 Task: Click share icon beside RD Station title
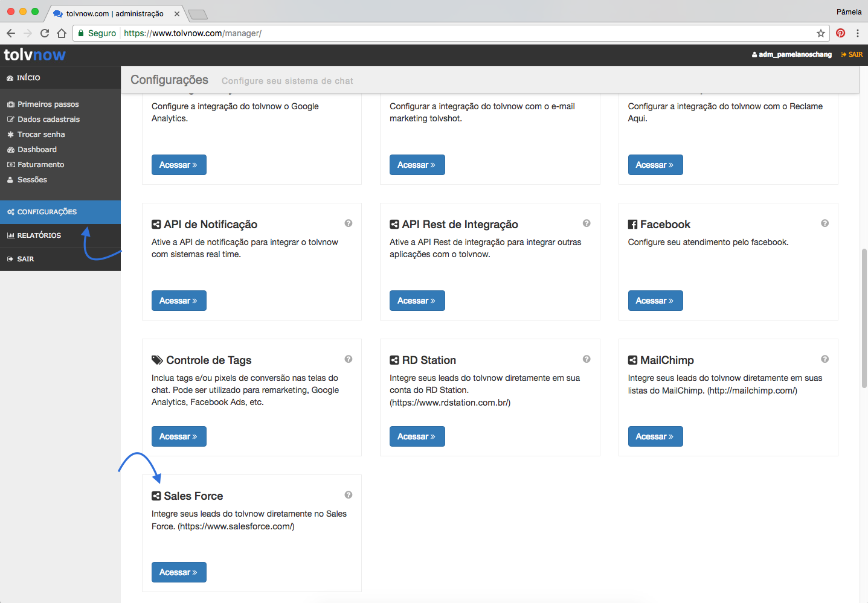coord(394,360)
